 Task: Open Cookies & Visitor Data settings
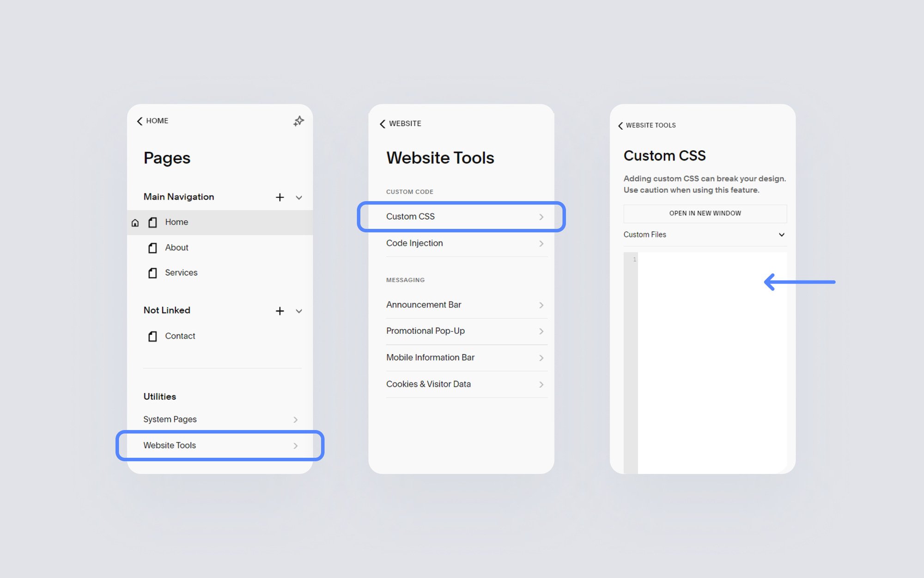point(467,384)
